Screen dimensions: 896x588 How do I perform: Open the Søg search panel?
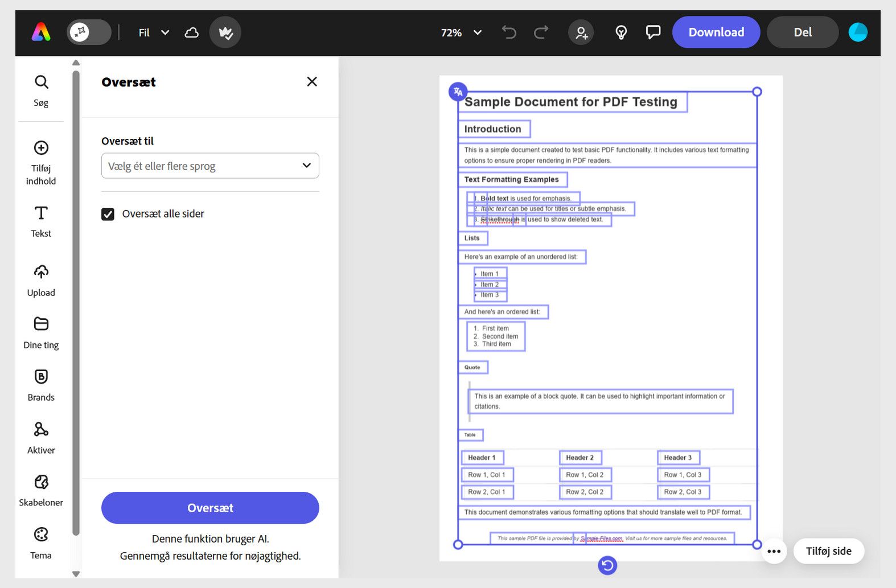pos(41,91)
